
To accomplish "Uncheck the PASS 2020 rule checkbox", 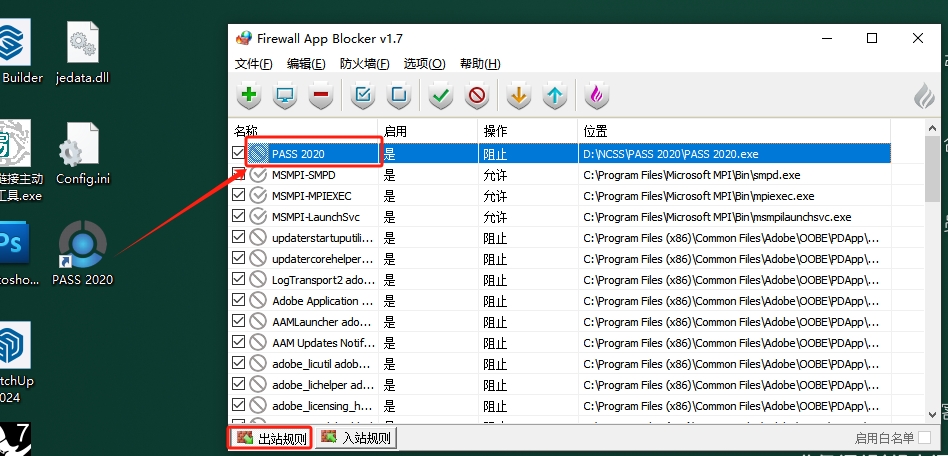I will pos(239,153).
